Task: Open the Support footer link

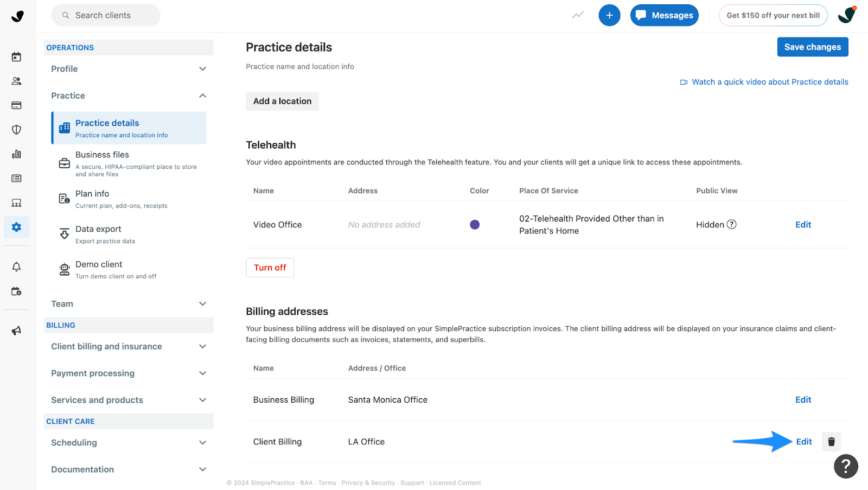Action: (412, 483)
